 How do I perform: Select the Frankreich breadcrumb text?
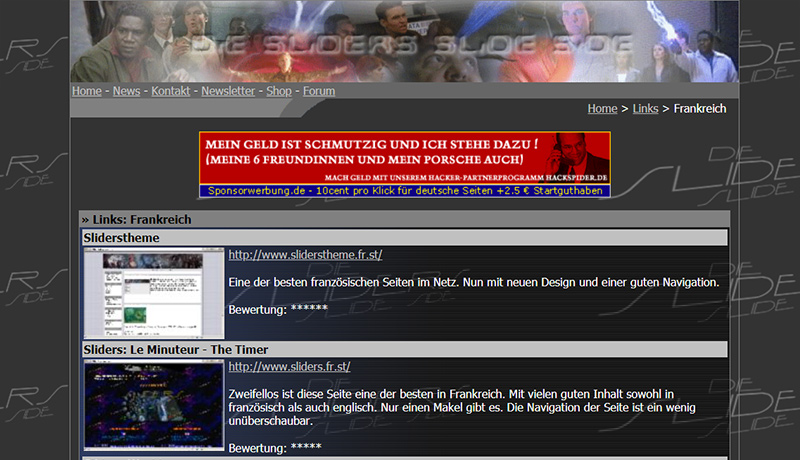(x=699, y=109)
